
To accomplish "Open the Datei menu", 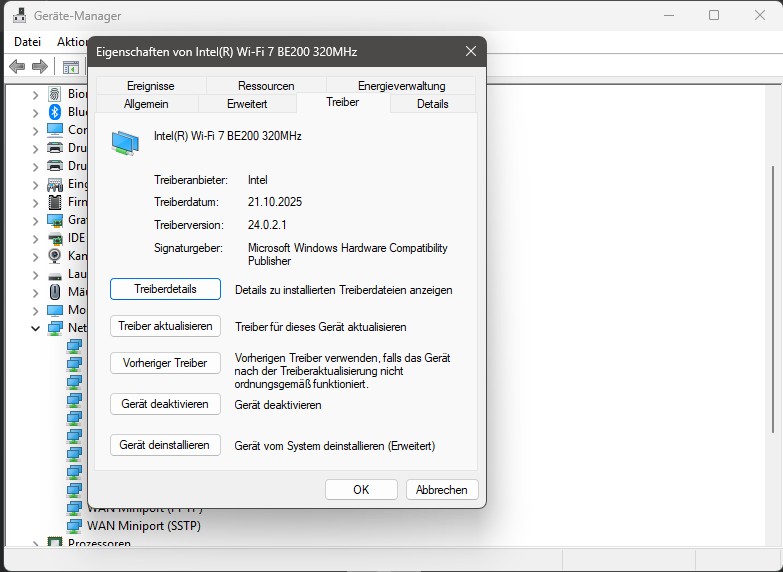I will click(x=27, y=41).
